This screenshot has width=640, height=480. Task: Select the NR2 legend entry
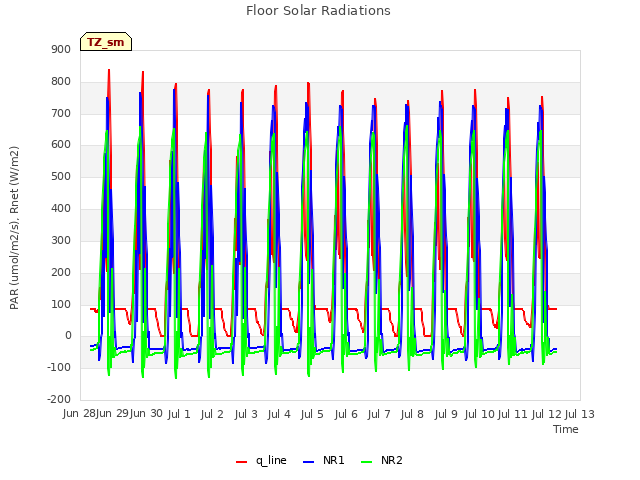(x=382, y=460)
